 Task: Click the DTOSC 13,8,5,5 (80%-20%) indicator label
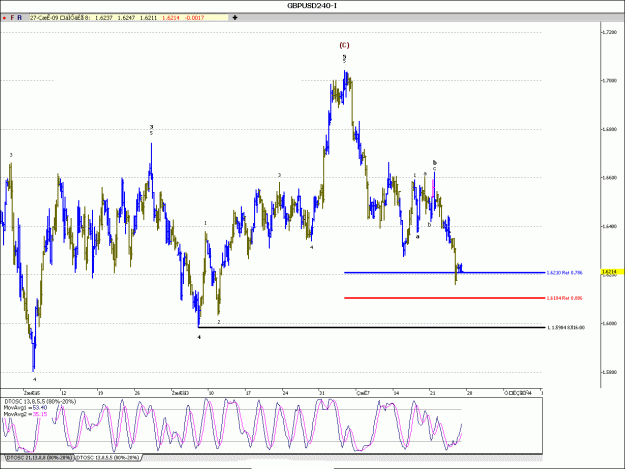pyautogui.click(x=40, y=402)
